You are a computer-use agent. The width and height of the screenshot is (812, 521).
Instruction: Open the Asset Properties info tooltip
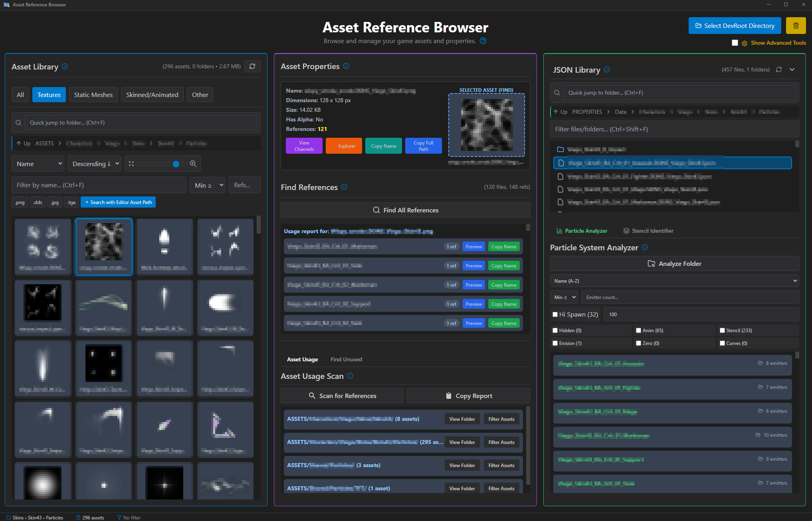346,66
